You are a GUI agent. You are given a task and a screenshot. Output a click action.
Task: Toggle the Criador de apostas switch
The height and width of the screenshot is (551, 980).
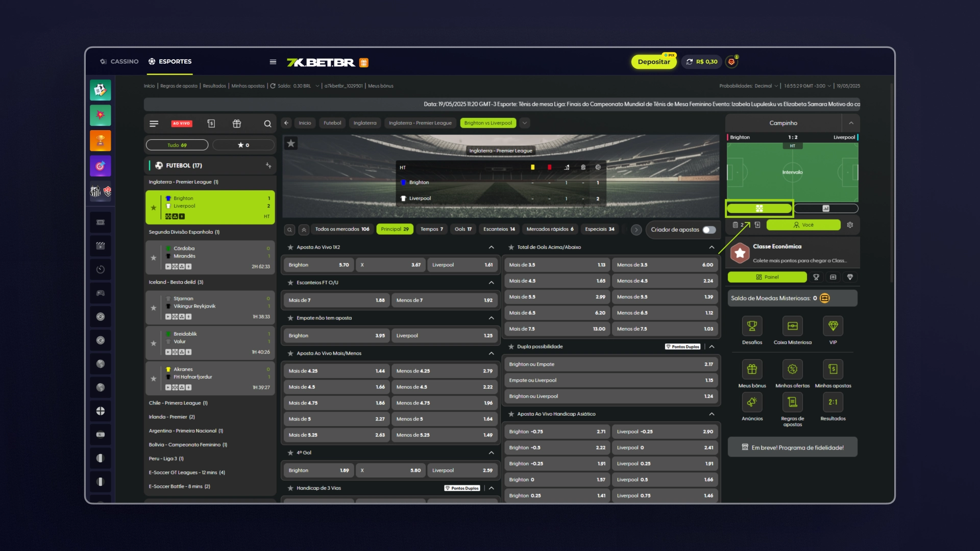coord(708,230)
